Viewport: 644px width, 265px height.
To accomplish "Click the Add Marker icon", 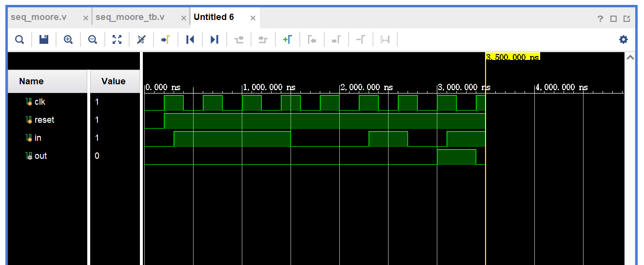I will click(288, 39).
